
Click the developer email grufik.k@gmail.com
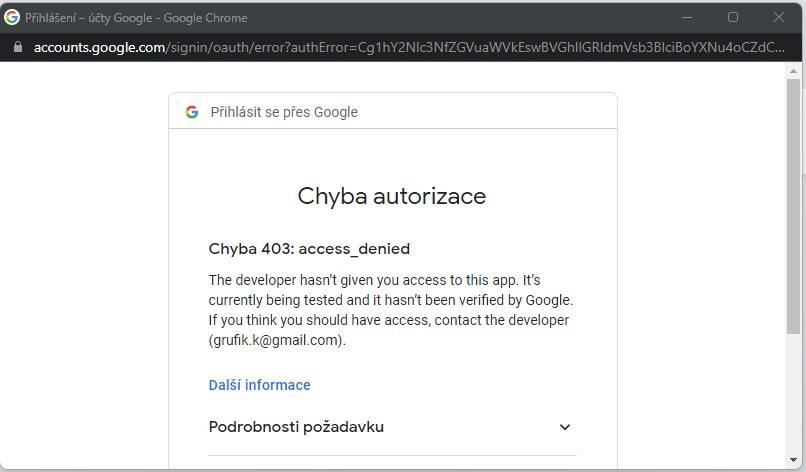click(x=276, y=340)
